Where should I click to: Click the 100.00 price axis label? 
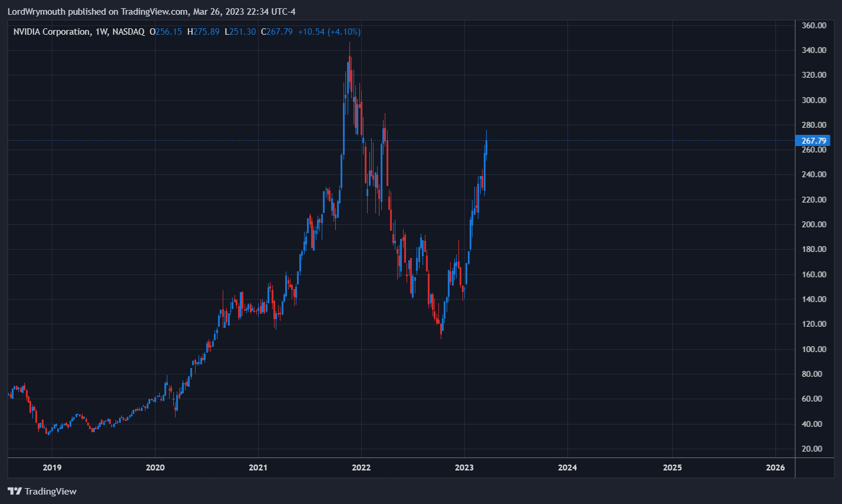(814, 349)
